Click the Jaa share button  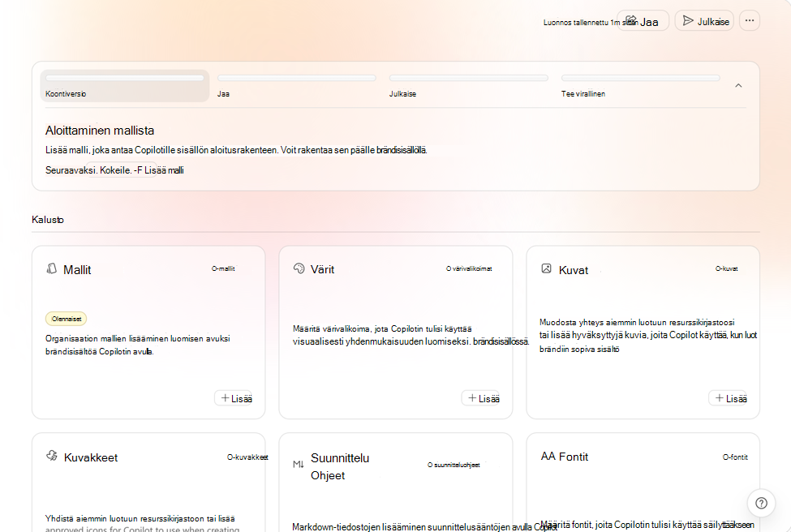643,20
